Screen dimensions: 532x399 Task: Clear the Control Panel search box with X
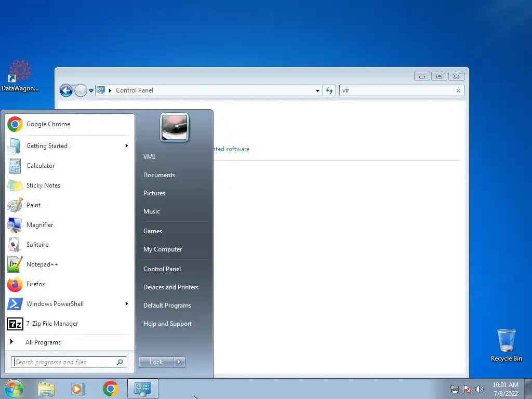click(x=458, y=90)
